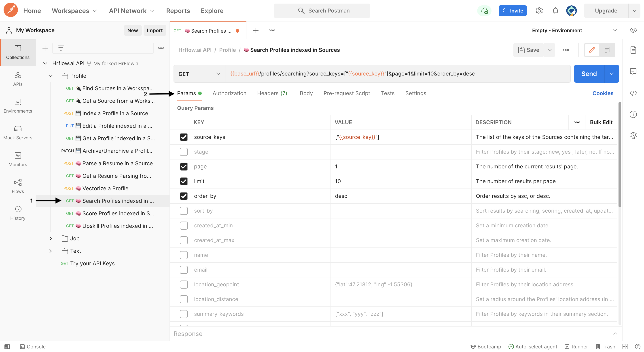Enable the stage parameter checkbox

coord(184,152)
